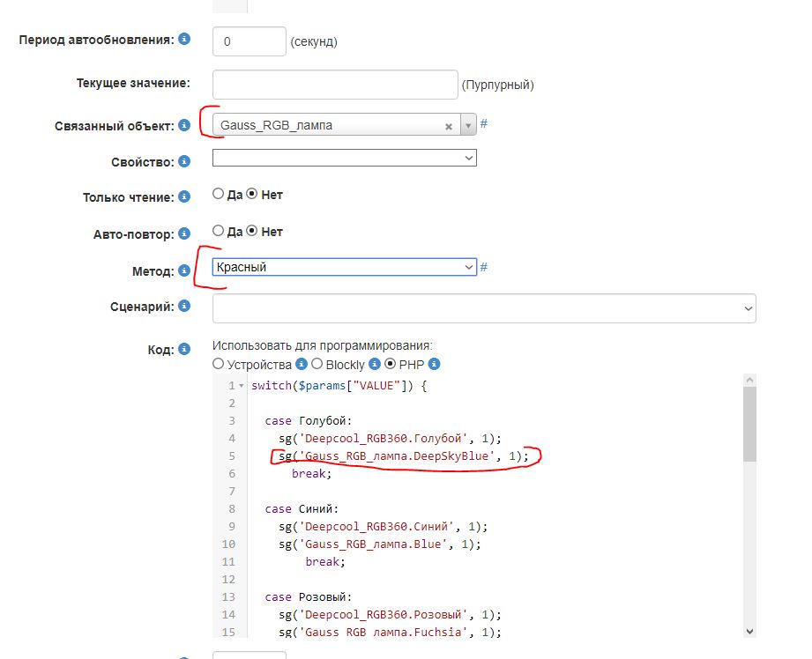Click line number 7 in gutter
The height and width of the screenshot is (659, 812).
coord(232,492)
